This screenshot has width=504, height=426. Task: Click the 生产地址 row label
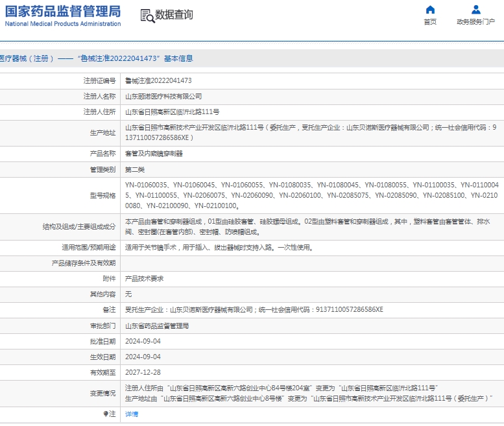point(102,133)
